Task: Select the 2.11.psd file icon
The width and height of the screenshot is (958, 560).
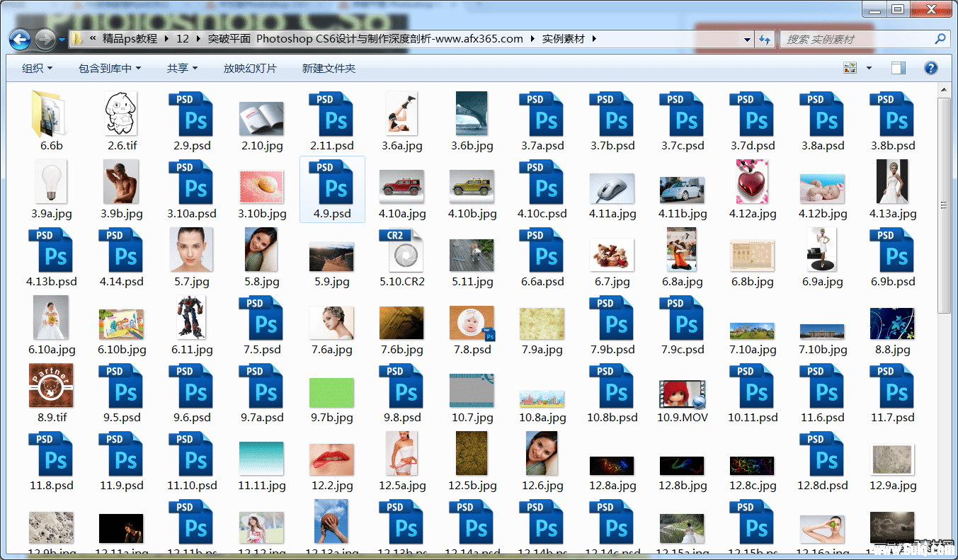Action: [331, 114]
